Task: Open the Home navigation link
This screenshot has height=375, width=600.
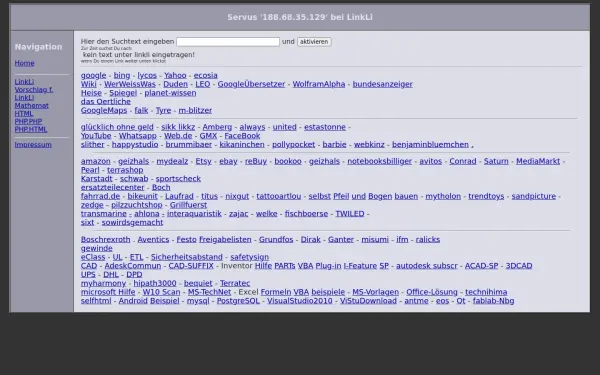Action: pos(24,63)
